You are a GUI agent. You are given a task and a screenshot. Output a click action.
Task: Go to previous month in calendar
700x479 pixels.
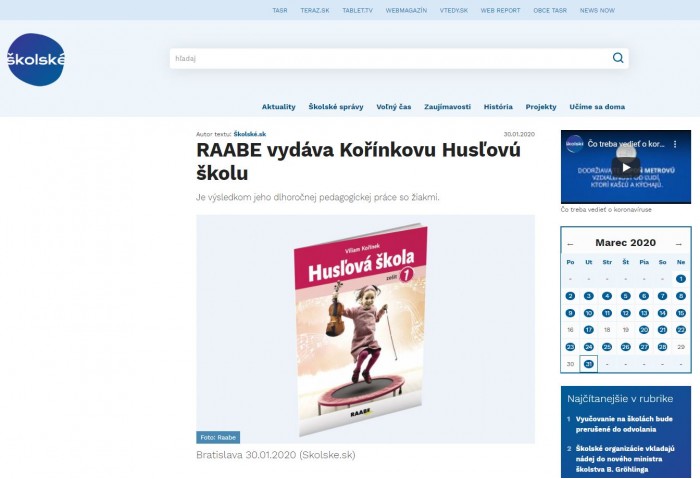(x=570, y=244)
